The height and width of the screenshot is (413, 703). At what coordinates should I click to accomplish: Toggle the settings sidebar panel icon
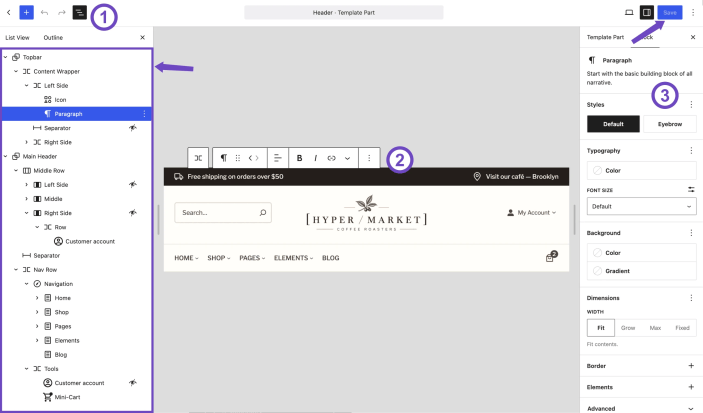647,13
